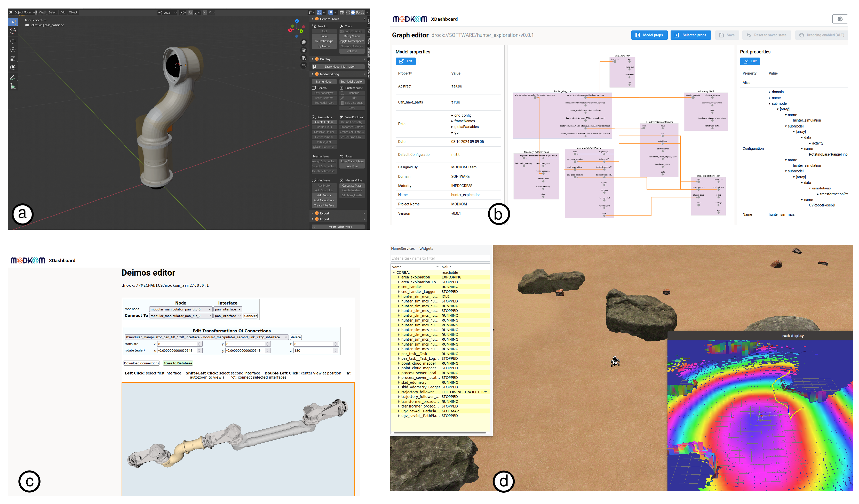Viewport: 859px width, 504px height.
Task: Open root node dropdown modular_manipulator_pan_tilt_0
Action: coord(180,309)
